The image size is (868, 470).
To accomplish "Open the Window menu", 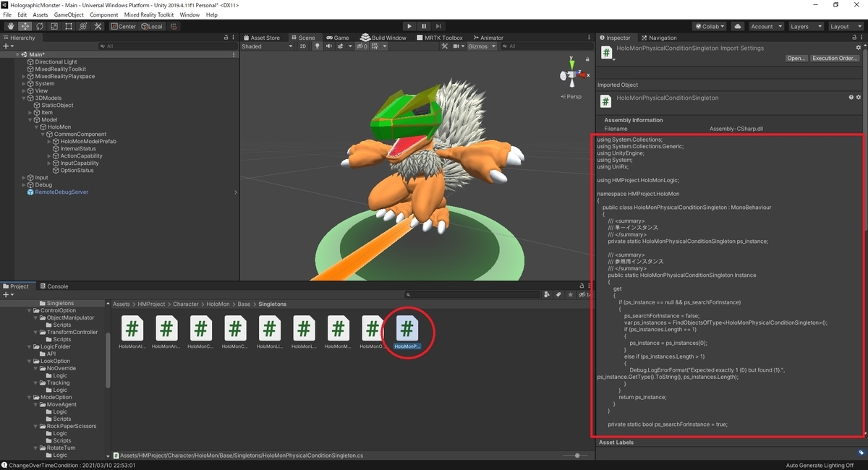I will point(190,14).
